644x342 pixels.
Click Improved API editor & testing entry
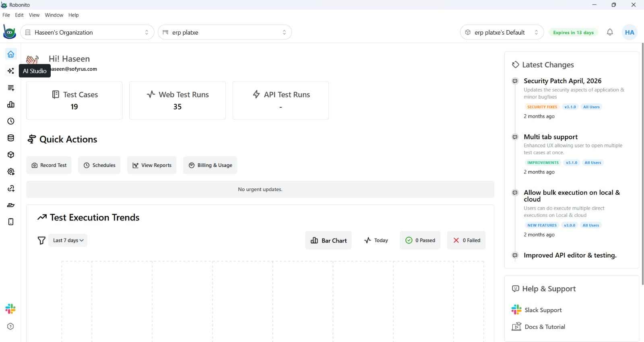570,255
